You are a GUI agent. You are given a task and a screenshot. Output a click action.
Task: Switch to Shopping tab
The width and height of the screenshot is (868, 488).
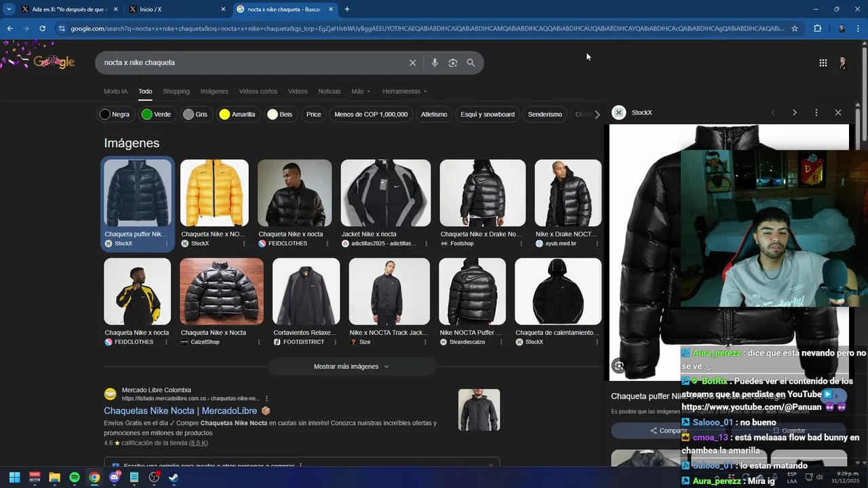176,91
